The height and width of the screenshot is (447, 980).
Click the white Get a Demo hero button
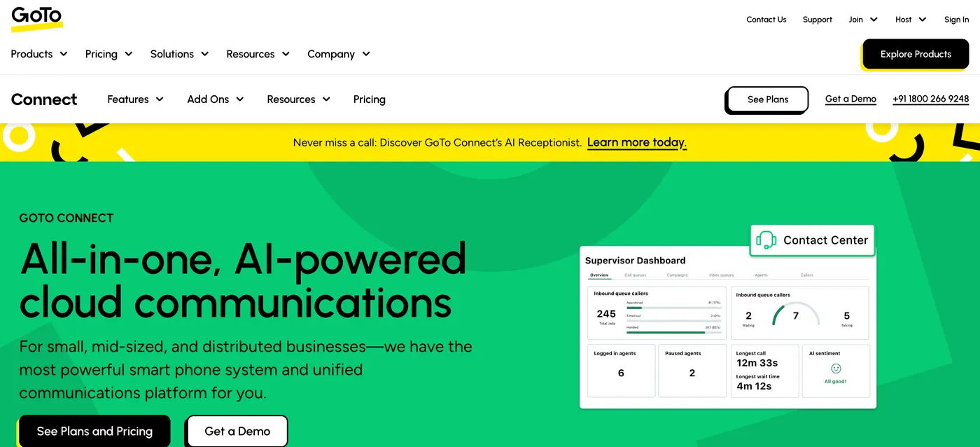pyautogui.click(x=237, y=431)
